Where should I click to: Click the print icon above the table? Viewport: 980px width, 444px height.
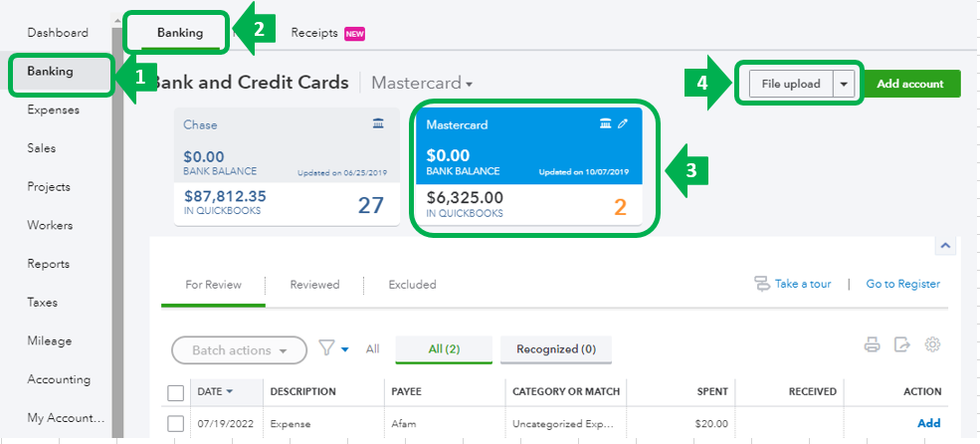[x=873, y=345]
